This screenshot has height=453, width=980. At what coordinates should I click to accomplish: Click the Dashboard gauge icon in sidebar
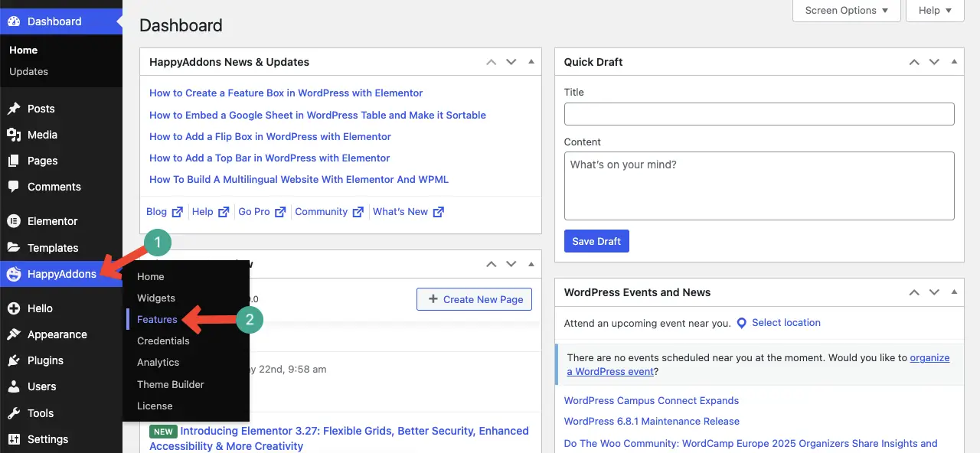14,21
